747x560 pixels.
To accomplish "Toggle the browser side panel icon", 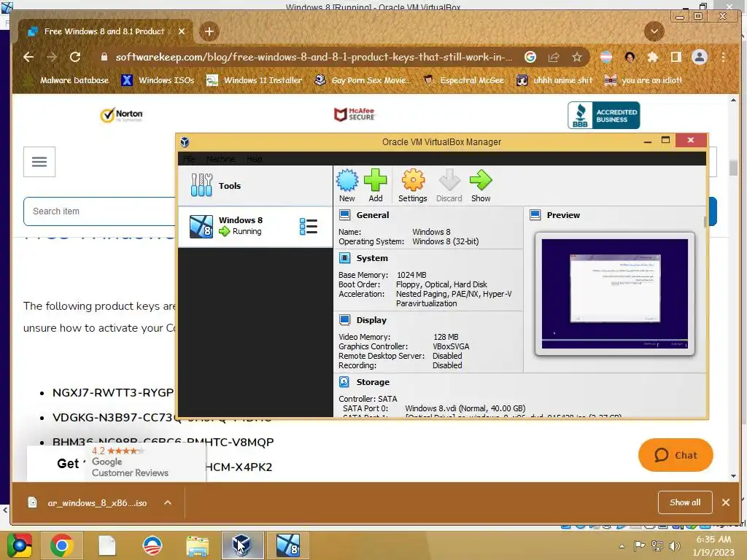I will coord(676,57).
